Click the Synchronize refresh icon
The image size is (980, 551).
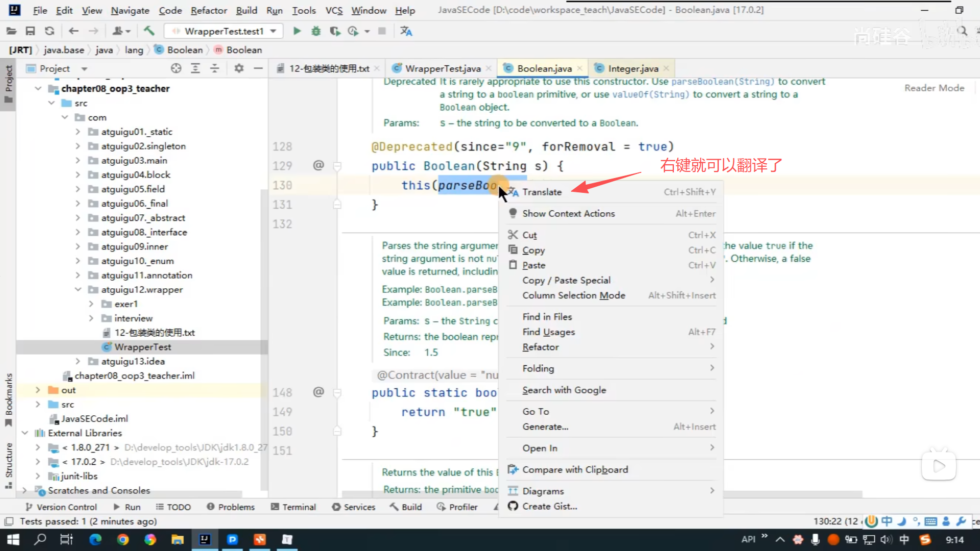pos(50,31)
